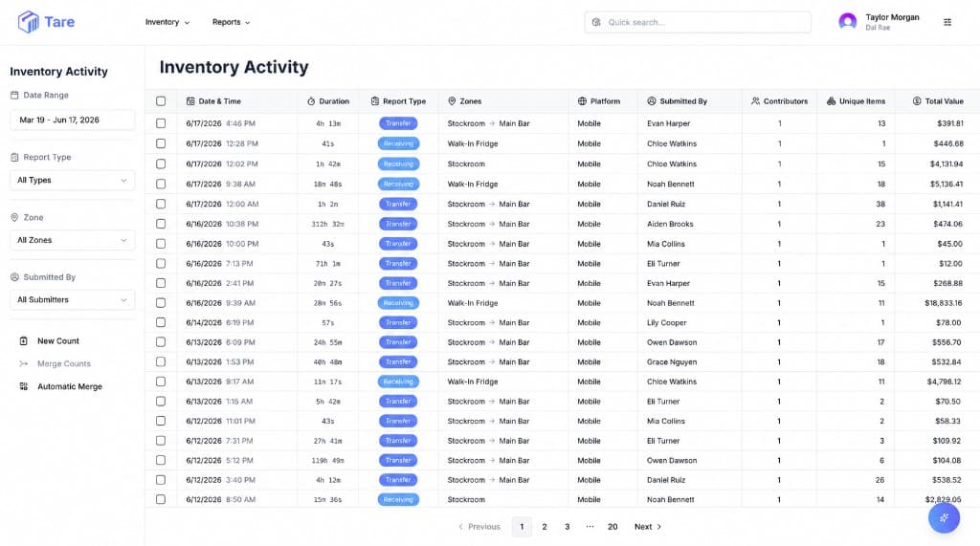This screenshot has height=546, width=980.
Task: Go to page 2
Action: [x=545, y=527]
